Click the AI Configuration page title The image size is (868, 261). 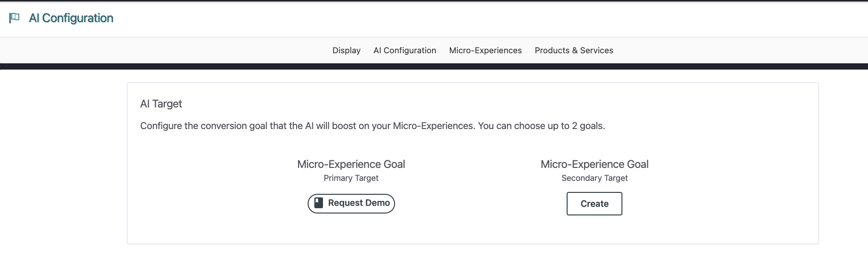tap(71, 18)
